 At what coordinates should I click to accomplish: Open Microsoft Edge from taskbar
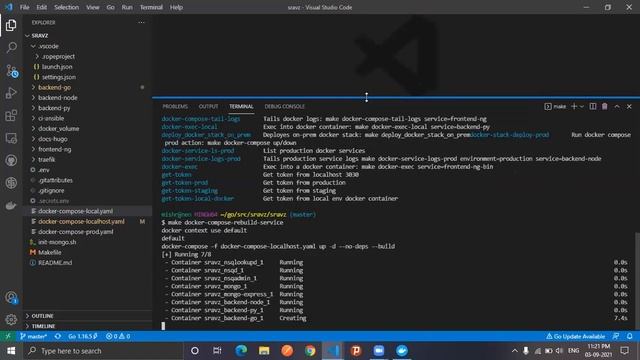point(241,351)
